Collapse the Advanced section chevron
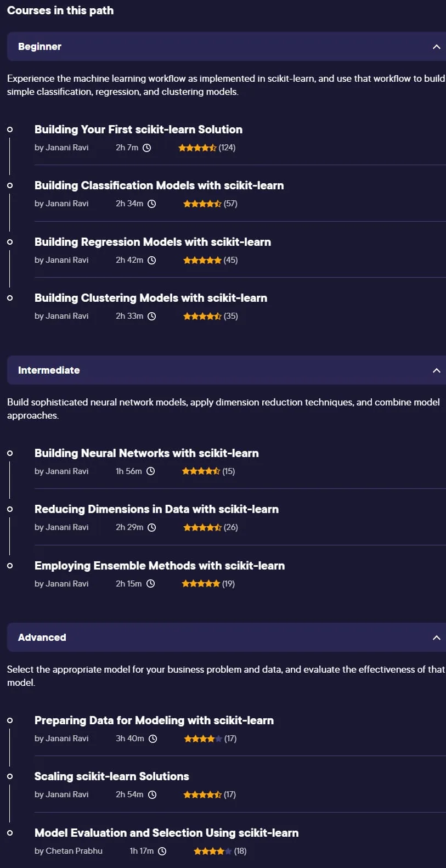Screen dimensions: 446x868 tap(437, 638)
